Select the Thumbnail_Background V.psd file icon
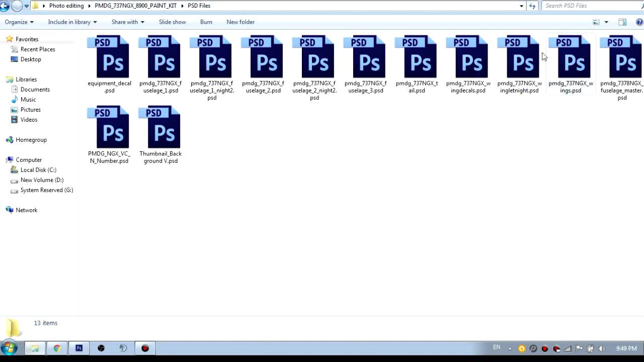 click(x=160, y=127)
